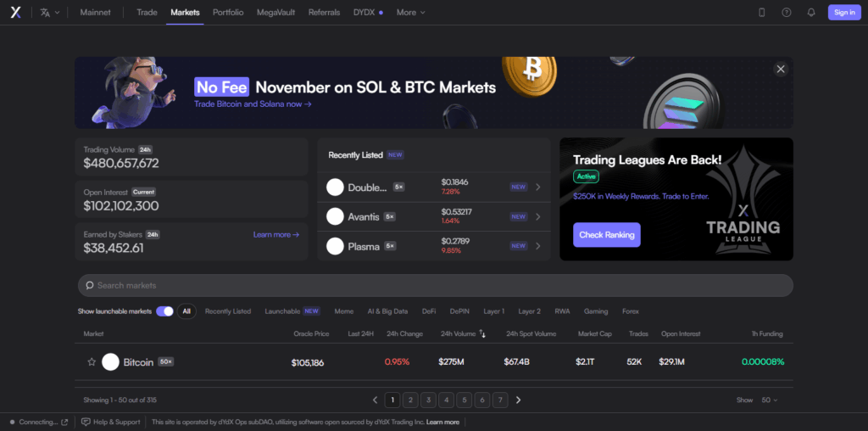Toggle Show launchable markets switch
Screen dimensions: 868x431
coord(164,311)
